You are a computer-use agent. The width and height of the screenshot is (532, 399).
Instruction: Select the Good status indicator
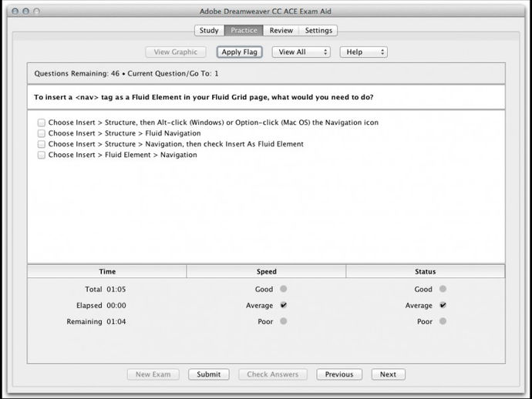pyautogui.click(x=443, y=289)
